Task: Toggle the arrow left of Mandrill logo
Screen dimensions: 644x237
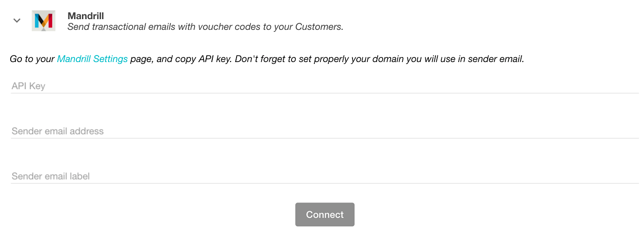Action: point(17,21)
